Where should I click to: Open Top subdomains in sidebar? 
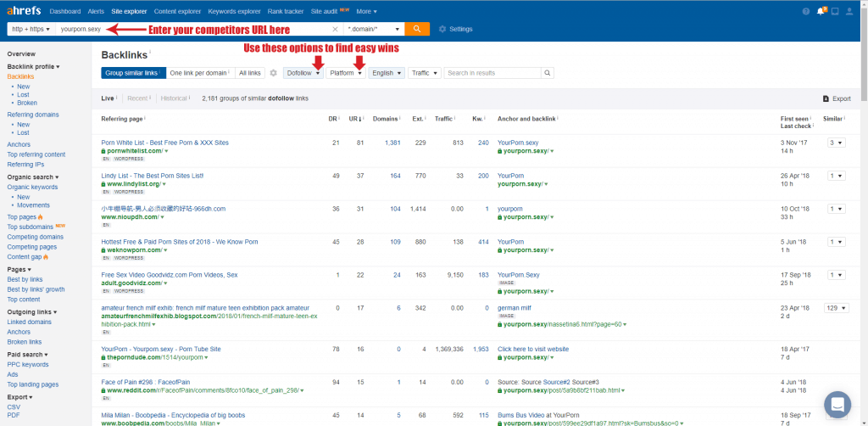click(30, 227)
